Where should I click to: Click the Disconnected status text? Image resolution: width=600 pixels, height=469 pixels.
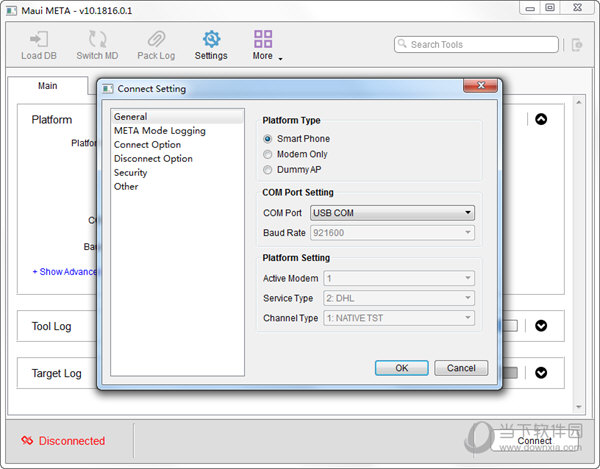(72, 441)
